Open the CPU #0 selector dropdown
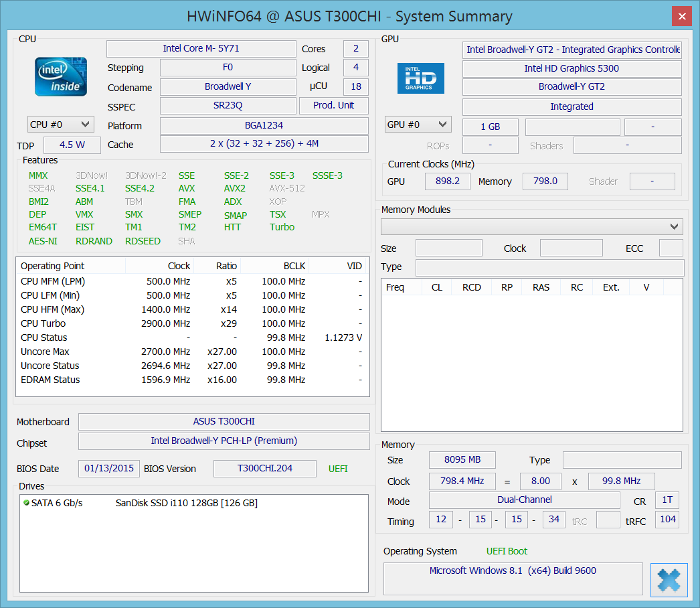The height and width of the screenshot is (608, 700). point(61,125)
